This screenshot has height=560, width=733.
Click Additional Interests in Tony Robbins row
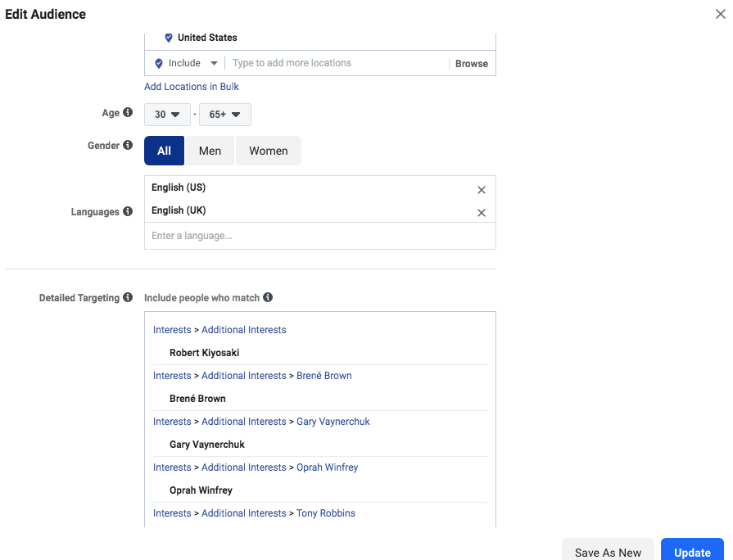click(x=243, y=513)
